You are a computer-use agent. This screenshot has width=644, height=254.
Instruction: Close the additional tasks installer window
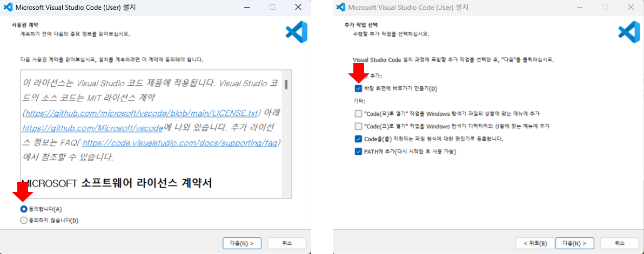631,8
